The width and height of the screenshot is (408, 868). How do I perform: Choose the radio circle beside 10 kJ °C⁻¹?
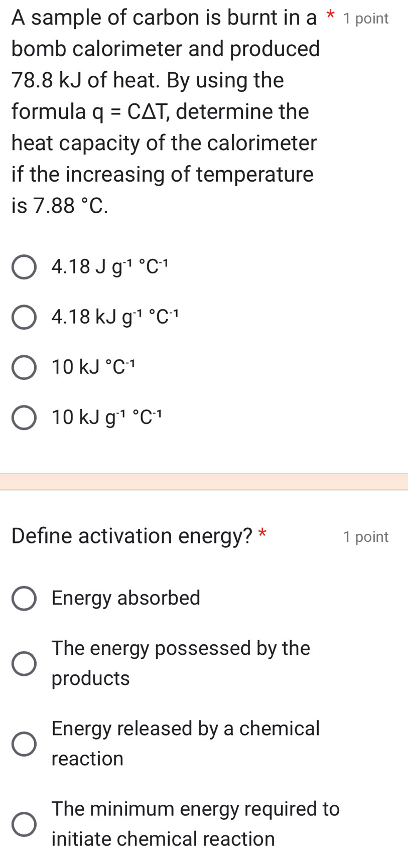(x=24, y=367)
